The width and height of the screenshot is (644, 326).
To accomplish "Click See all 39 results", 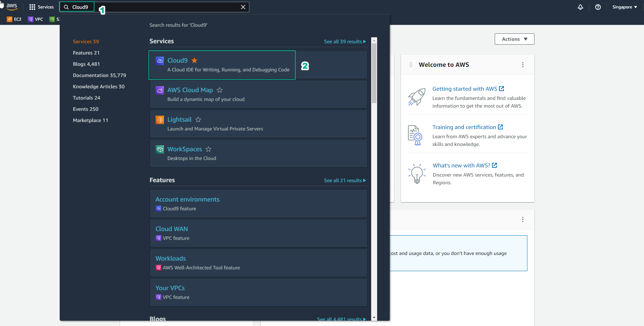I will click(x=344, y=41).
